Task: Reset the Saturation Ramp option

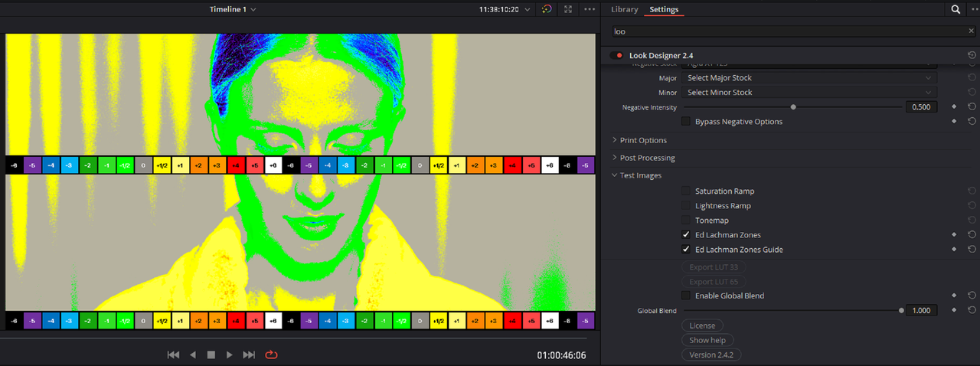Action: coord(972,191)
